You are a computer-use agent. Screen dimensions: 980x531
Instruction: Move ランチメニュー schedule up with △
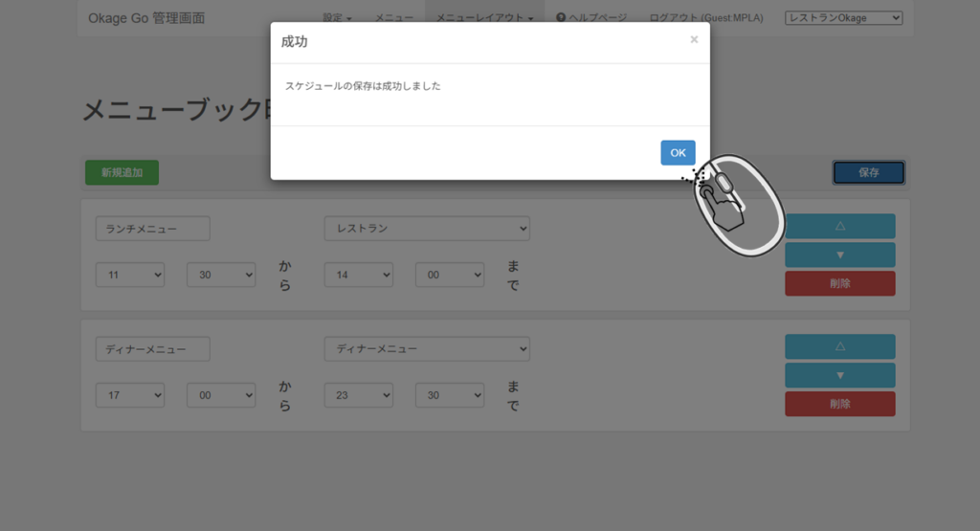coord(839,226)
